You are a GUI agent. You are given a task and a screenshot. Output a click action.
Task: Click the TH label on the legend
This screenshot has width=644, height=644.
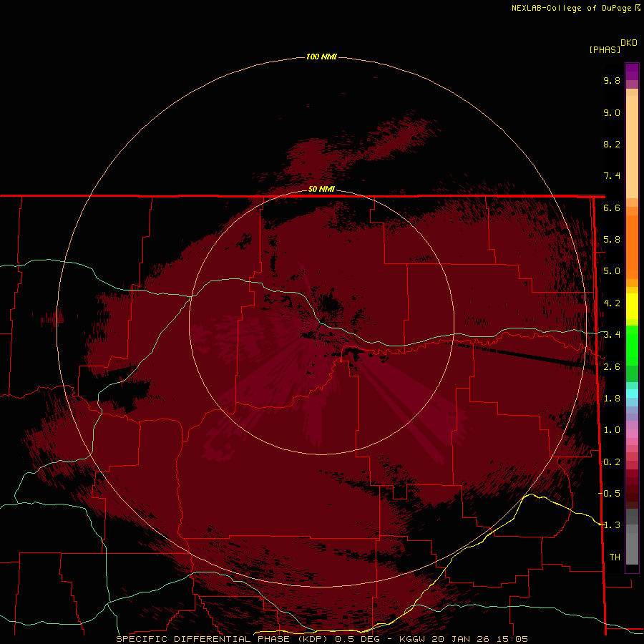615,557
